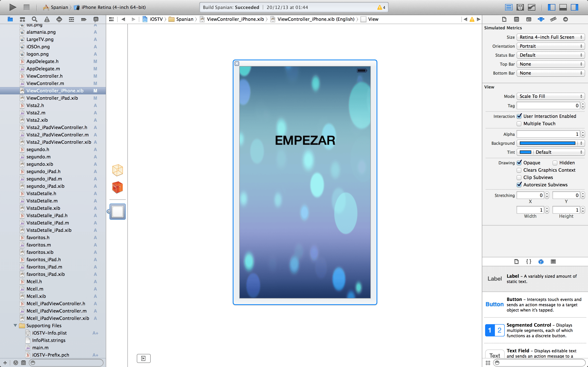
Task: Show the Attributes inspector tab
Action: click(x=541, y=19)
